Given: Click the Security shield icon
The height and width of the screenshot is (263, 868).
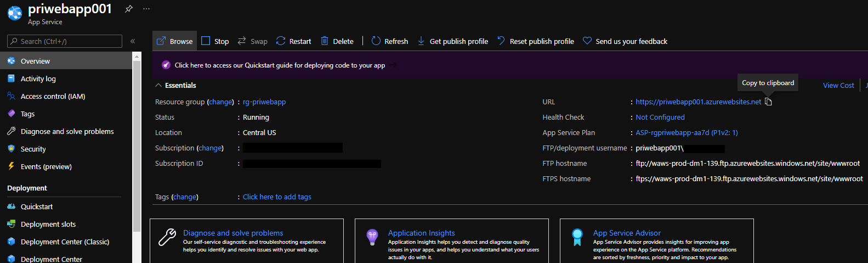Looking at the screenshot, I should pos(11,149).
